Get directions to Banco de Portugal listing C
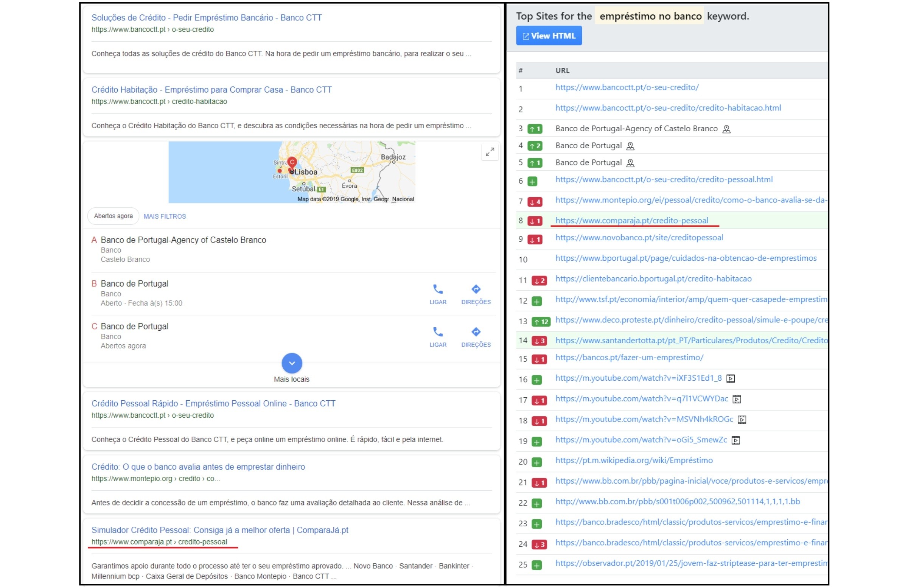 tap(476, 337)
